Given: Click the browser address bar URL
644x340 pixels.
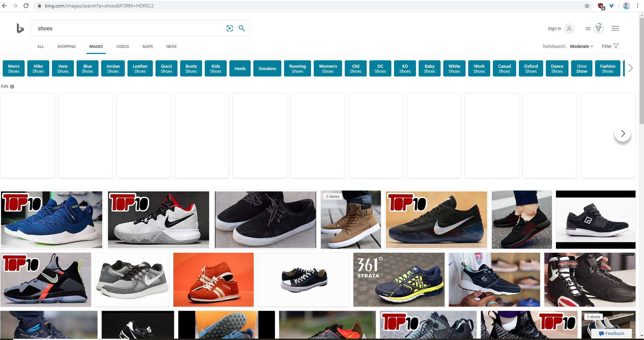Looking at the screenshot, I should click(99, 6).
